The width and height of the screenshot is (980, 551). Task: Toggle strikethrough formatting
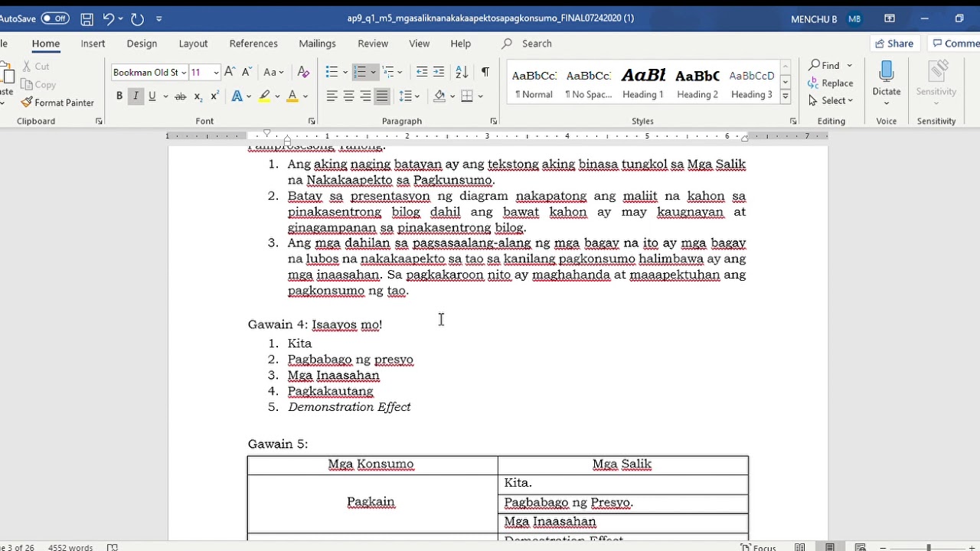click(x=180, y=96)
